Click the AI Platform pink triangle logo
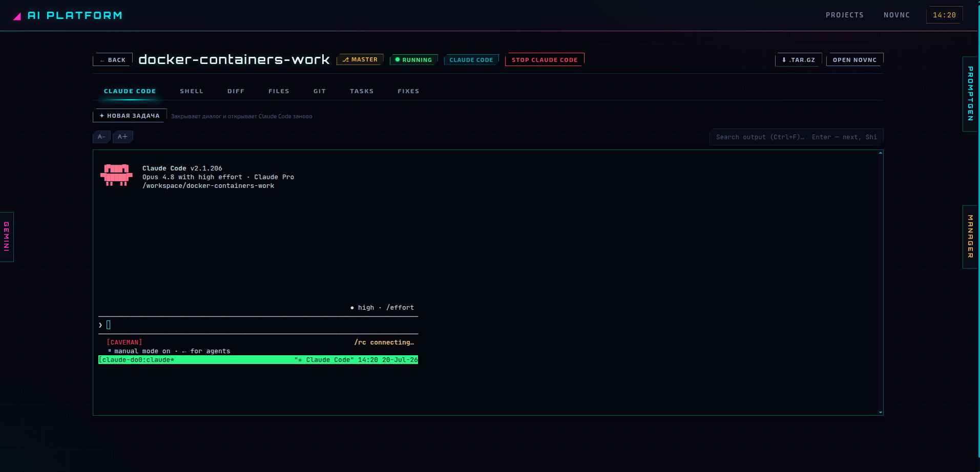The height and width of the screenshot is (472, 980). tap(17, 16)
